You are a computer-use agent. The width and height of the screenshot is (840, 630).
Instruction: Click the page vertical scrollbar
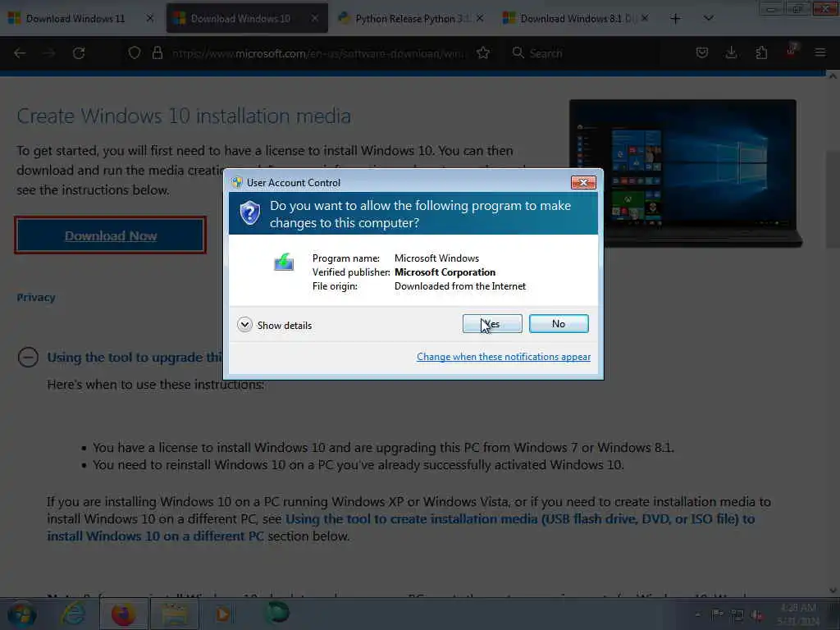pos(833,199)
